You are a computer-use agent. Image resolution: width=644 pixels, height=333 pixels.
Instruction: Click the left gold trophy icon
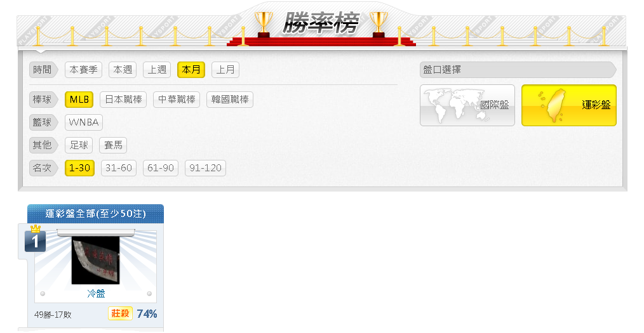click(264, 24)
